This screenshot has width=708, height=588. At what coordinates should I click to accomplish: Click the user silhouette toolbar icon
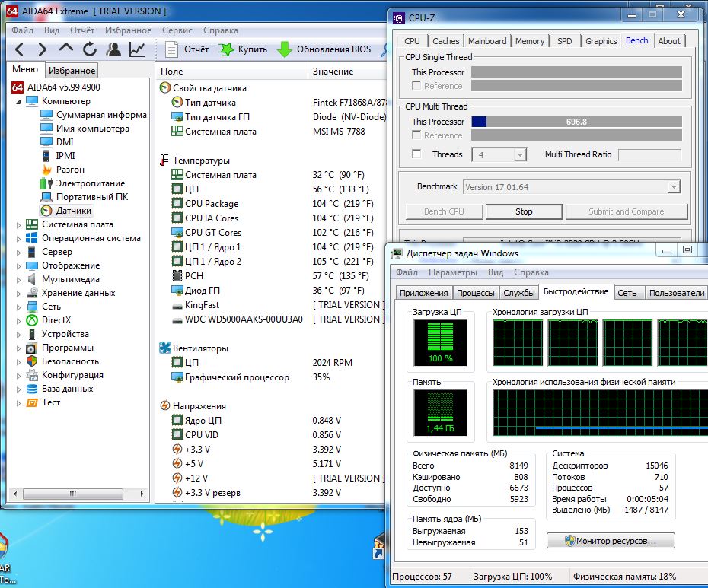[113, 49]
